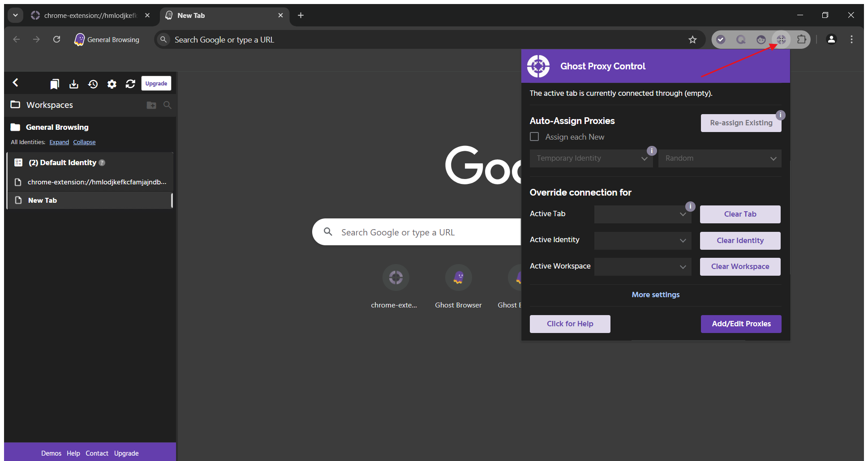
Task: Bookmark this page with the star icon
Action: (692, 40)
